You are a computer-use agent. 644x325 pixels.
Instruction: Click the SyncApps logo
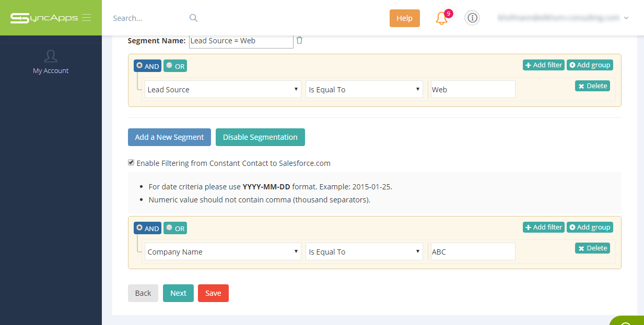44,18
